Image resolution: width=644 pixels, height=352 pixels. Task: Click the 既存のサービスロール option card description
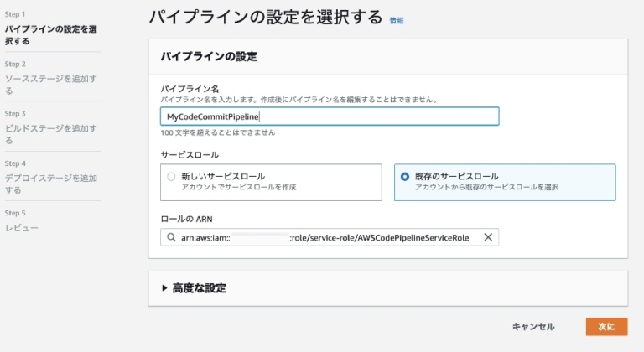coord(486,187)
